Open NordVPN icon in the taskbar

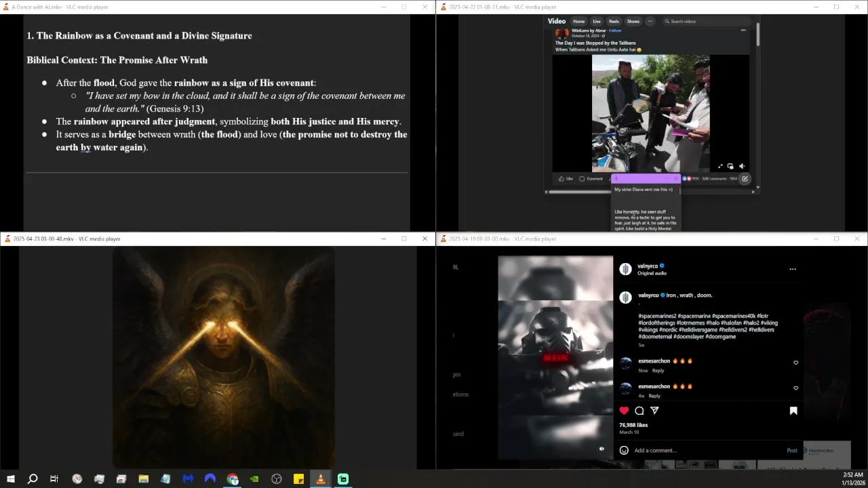[210, 479]
